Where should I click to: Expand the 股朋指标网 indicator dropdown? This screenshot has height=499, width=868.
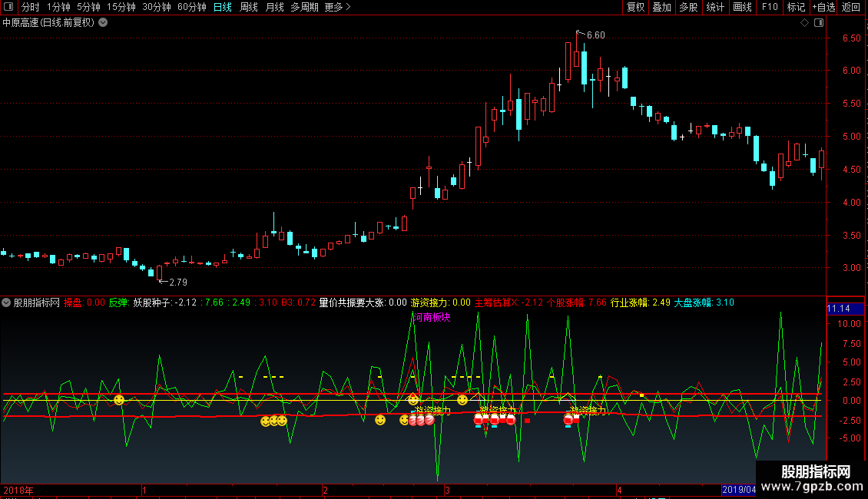click(x=6, y=302)
